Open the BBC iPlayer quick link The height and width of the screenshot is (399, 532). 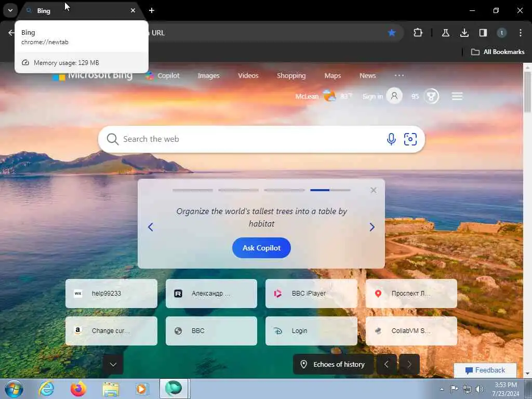coord(311,294)
